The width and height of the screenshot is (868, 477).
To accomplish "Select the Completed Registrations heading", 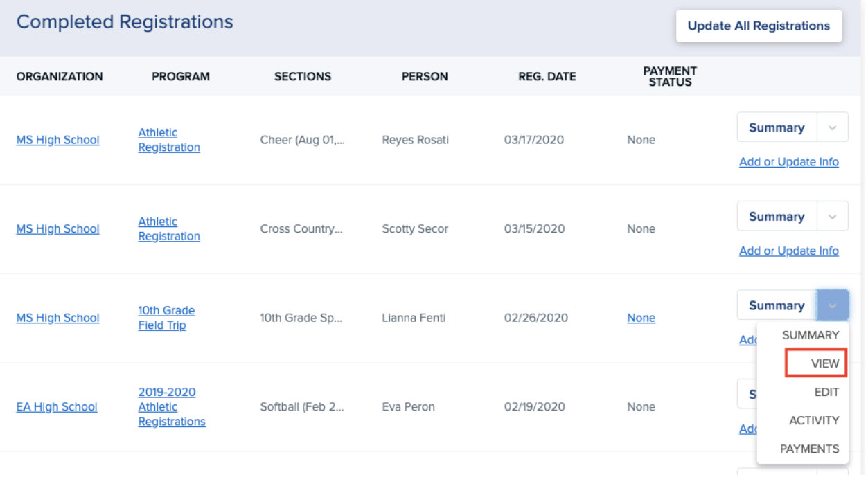I will point(125,22).
